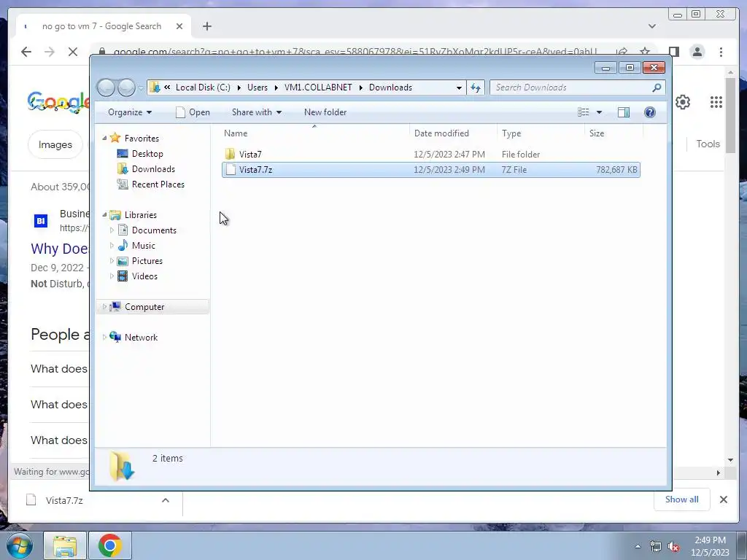Open Vista7.7z download item options
The height and width of the screenshot is (560, 747).
click(x=166, y=500)
